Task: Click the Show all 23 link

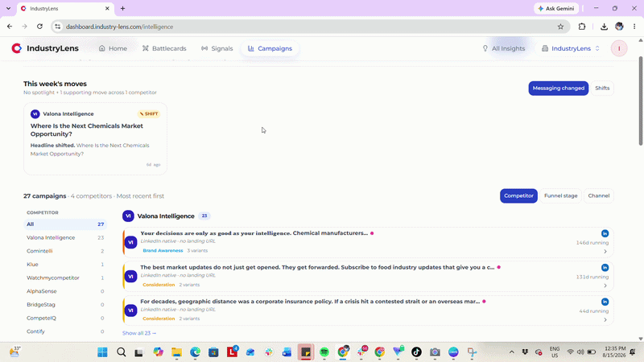Action: [138, 333]
